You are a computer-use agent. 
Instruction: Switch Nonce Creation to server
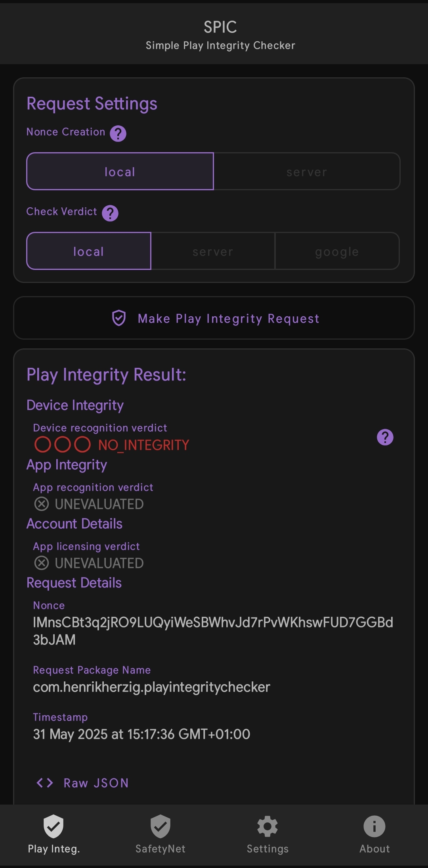click(307, 171)
